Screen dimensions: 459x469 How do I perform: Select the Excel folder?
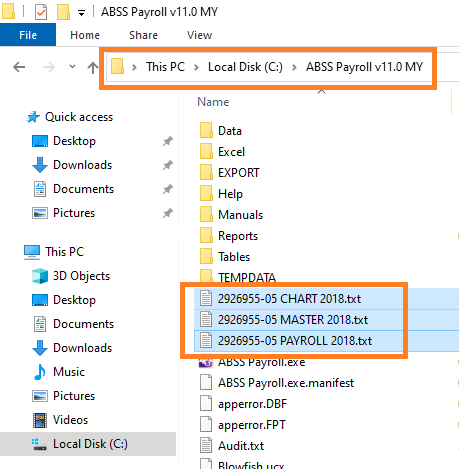[231, 152]
